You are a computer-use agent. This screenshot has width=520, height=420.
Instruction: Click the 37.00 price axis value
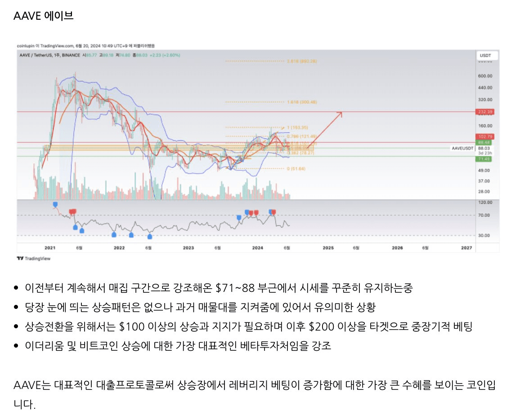484,181
